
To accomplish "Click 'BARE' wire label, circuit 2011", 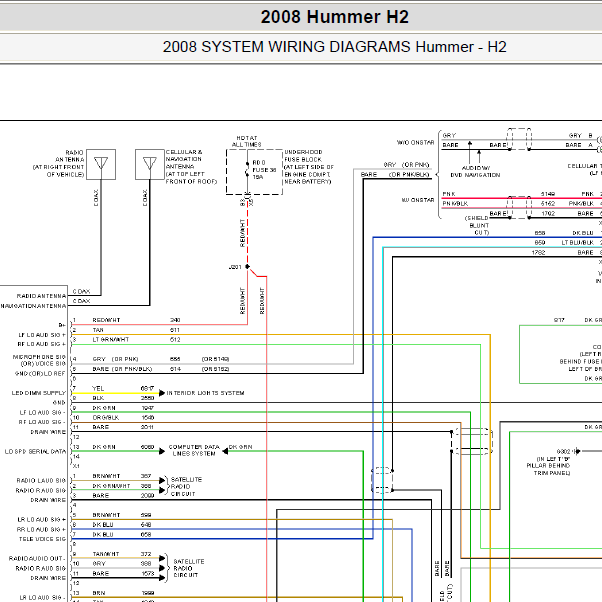I will (x=101, y=427).
